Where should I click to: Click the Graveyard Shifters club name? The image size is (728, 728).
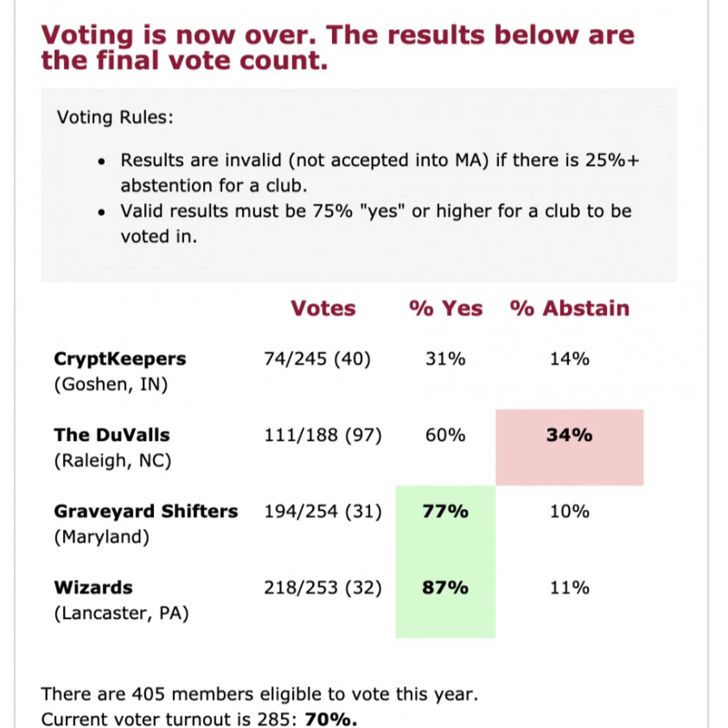tap(146, 511)
